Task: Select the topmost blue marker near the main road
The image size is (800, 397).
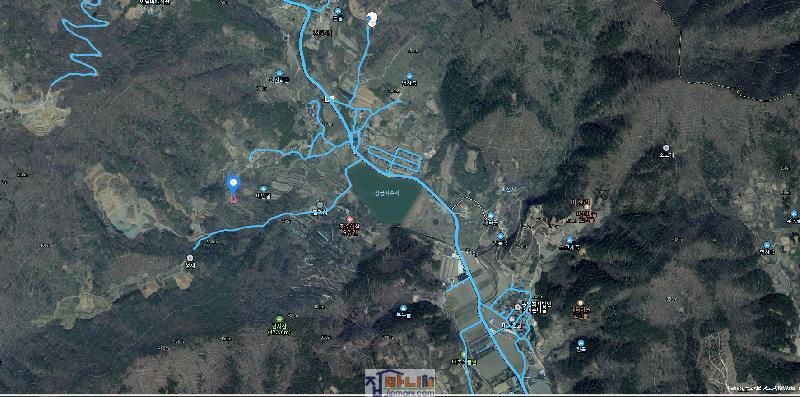Action: coord(337,11)
